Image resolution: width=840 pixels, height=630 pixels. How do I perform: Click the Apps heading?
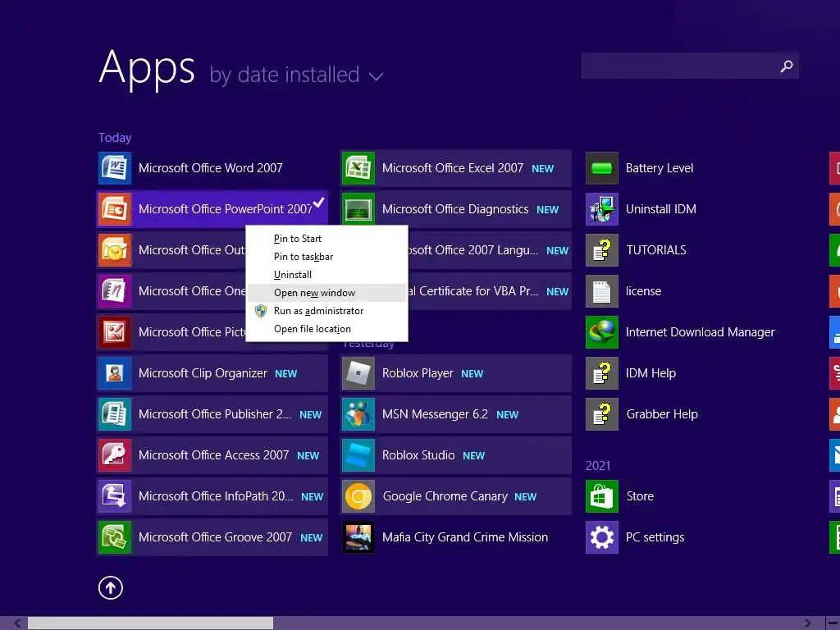point(147,68)
